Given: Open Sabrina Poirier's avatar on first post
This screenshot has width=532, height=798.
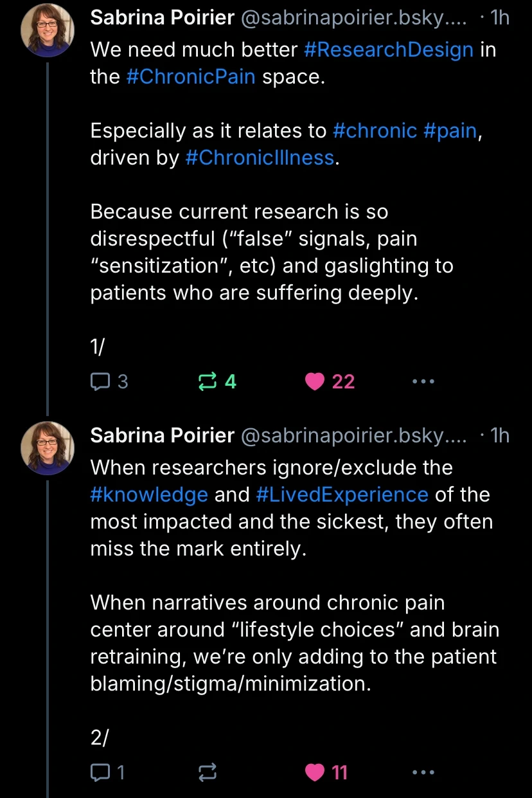Looking at the screenshot, I should click(x=48, y=32).
